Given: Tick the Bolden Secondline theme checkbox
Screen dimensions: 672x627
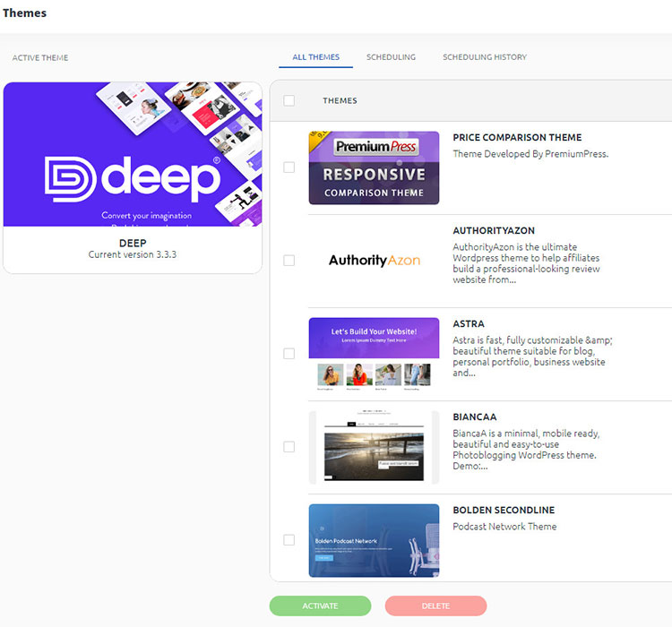Looking at the screenshot, I should pyautogui.click(x=289, y=540).
